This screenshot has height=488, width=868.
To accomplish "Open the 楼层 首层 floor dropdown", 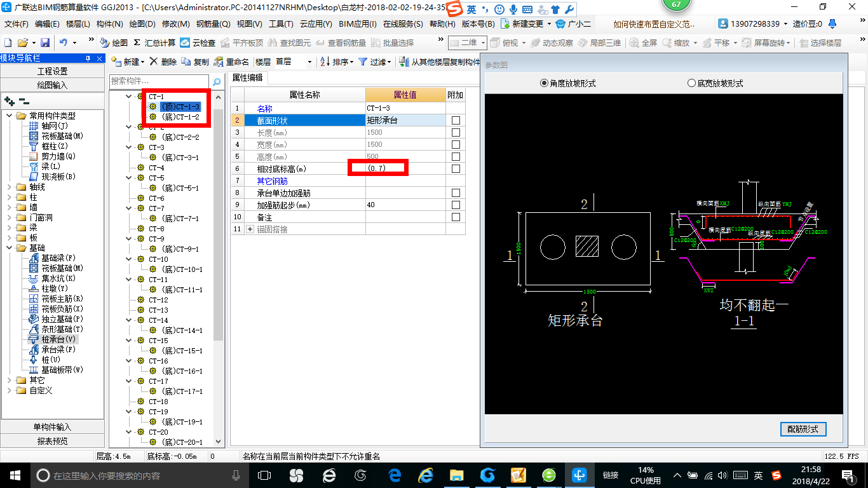I will pyautogui.click(x=309, y=62).
